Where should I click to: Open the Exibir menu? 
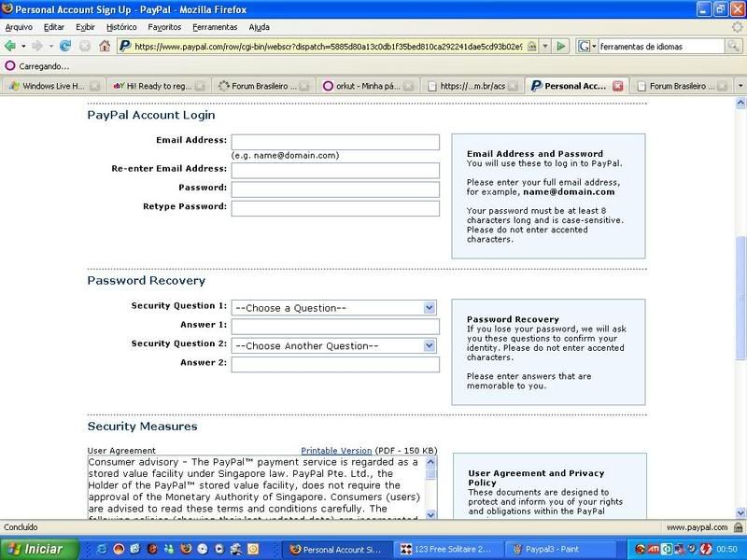point(85,27)
